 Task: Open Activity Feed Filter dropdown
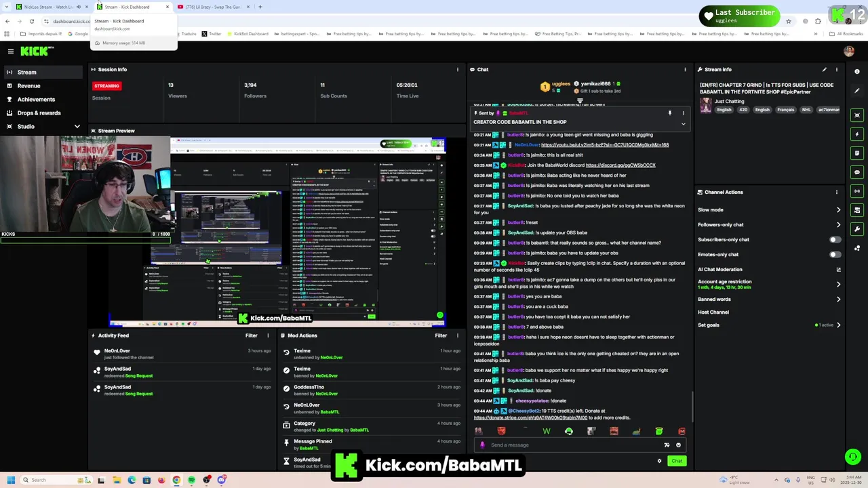point(251,335)
